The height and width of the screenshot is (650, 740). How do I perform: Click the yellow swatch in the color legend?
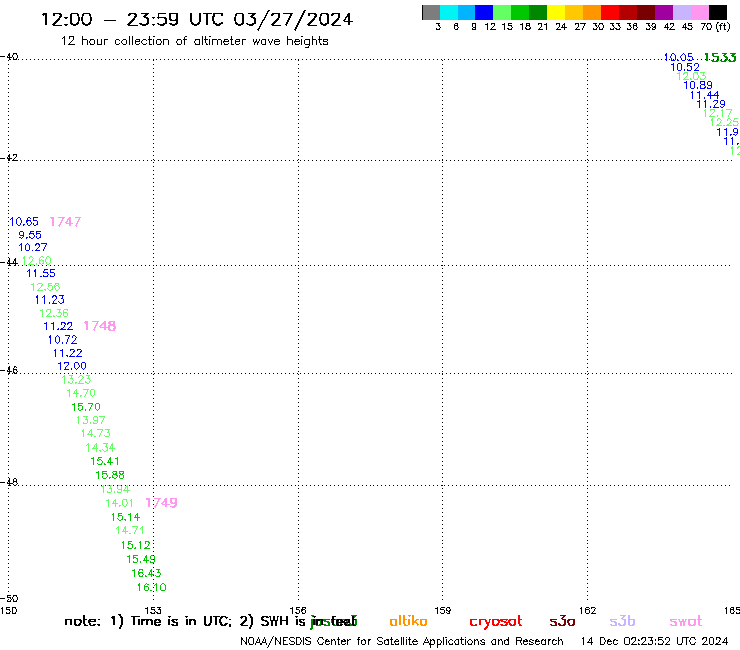coord(556,12)
